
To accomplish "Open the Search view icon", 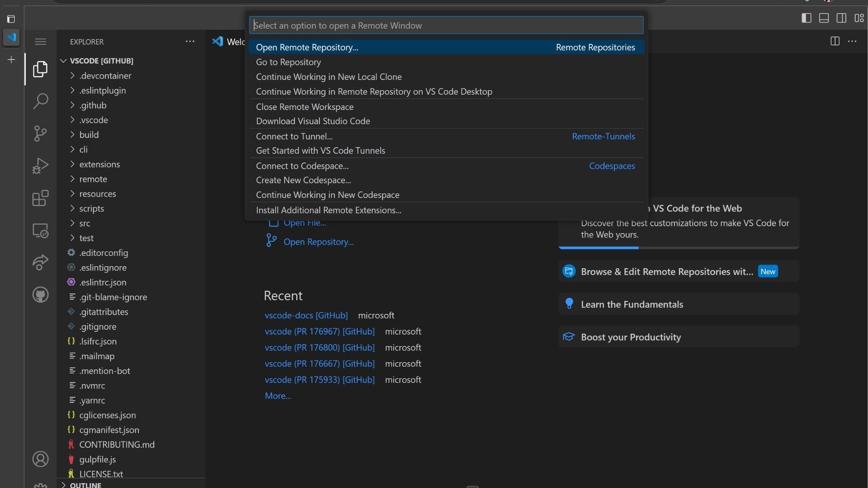I will pos(40,101).
